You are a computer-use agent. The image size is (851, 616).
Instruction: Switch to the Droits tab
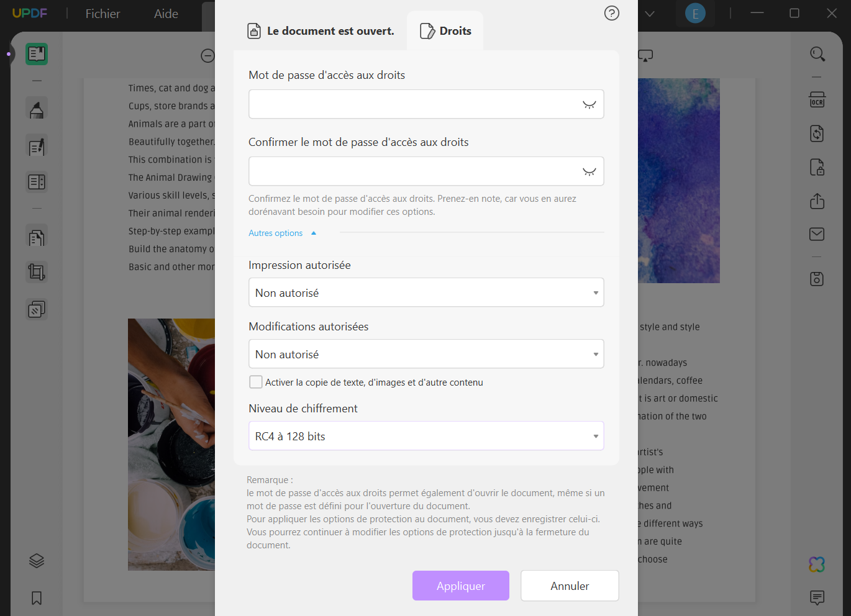point(445,31)
